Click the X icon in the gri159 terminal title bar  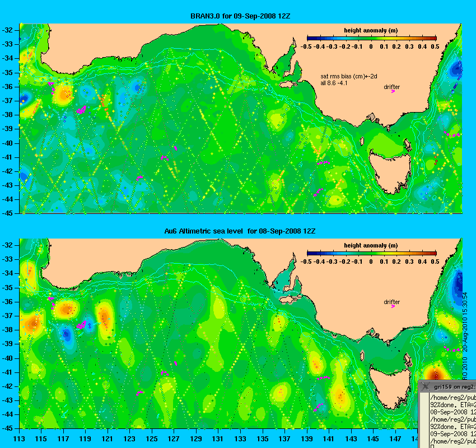[x=426, y=386]
